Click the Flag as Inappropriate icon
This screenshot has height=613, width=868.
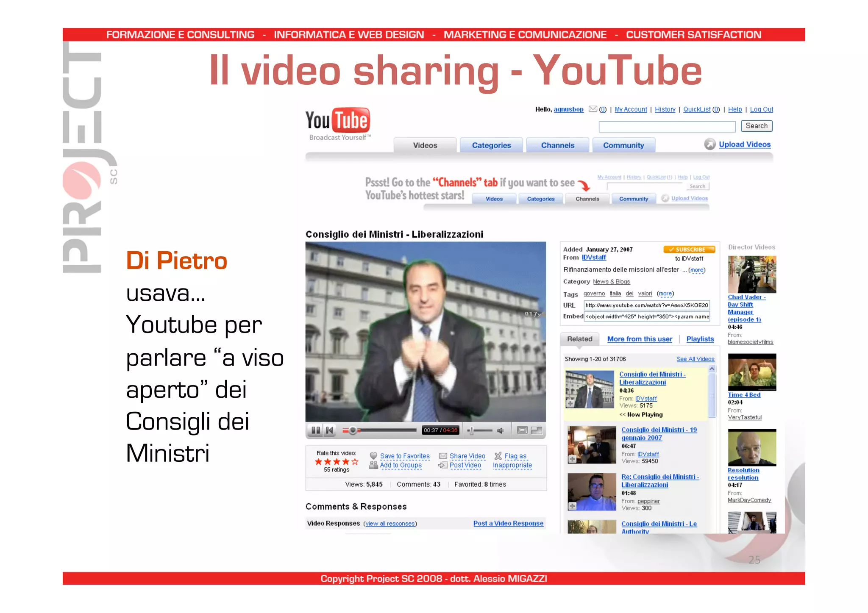click(x=498, y=456)
